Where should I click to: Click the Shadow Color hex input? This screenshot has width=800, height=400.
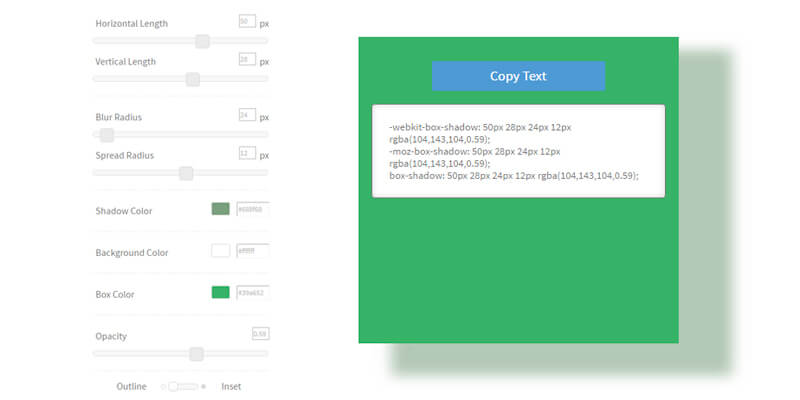pos(252,209)
